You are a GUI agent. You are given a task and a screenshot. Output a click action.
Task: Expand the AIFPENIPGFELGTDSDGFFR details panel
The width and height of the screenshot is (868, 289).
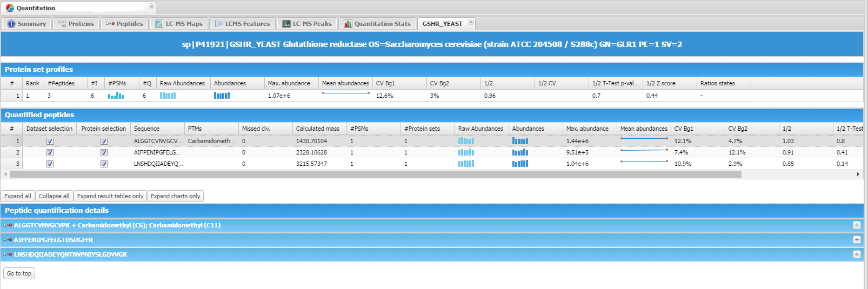(x=857, y=240)
